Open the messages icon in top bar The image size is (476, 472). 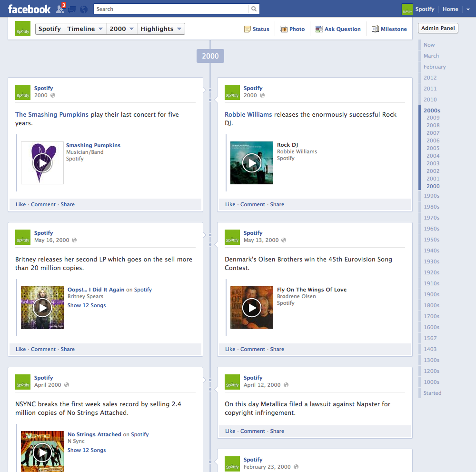click(72, 10)
